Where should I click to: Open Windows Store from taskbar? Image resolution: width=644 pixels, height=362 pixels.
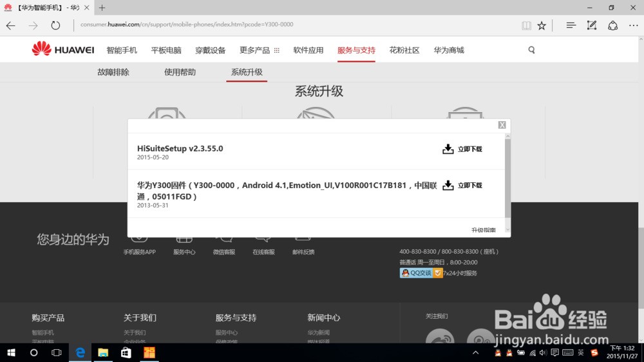126,352
